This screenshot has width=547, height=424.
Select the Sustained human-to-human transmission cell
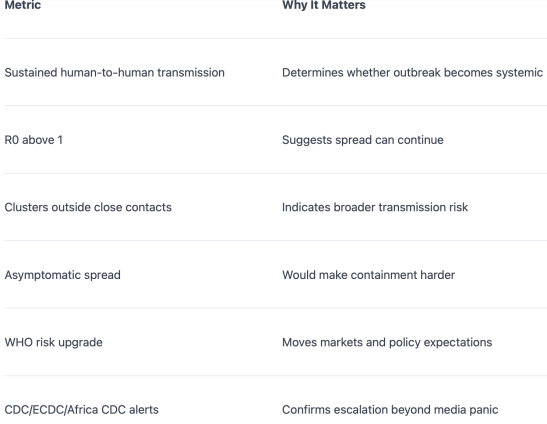[114, 73]
